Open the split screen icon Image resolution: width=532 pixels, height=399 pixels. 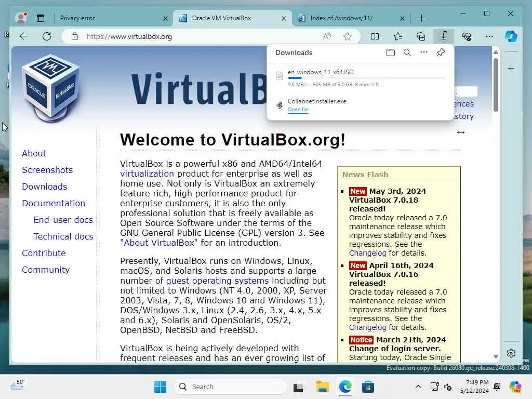click(375, 36)
